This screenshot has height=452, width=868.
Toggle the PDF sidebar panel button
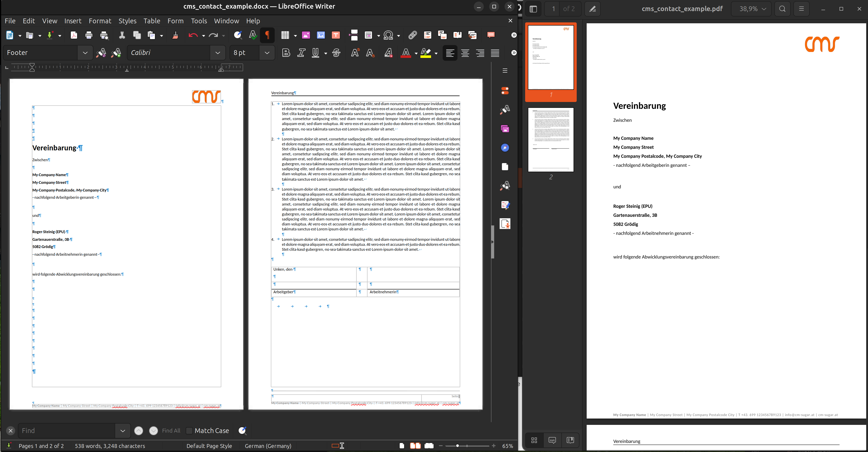click(x=533, y=9)
